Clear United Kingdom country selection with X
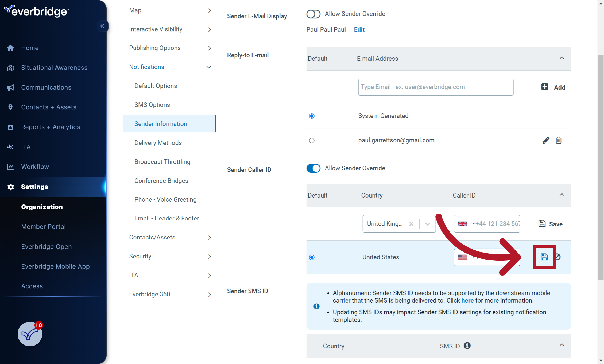Viewport: 604px width, 364px height. click(x=411, y=224)
